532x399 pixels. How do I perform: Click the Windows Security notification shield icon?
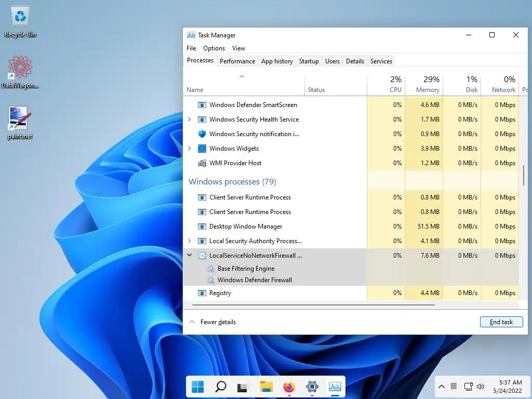coord(202,134)
